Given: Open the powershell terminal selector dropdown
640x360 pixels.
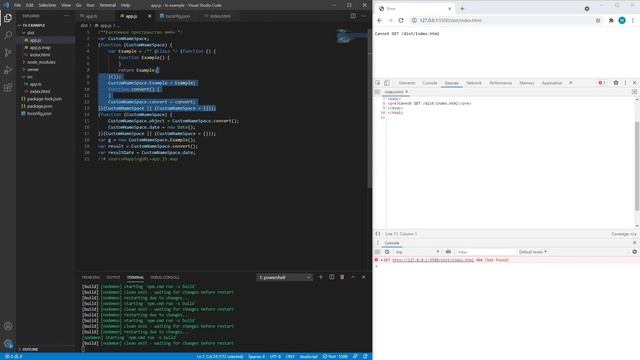Looking at the screenshot, I should (284, 277).
